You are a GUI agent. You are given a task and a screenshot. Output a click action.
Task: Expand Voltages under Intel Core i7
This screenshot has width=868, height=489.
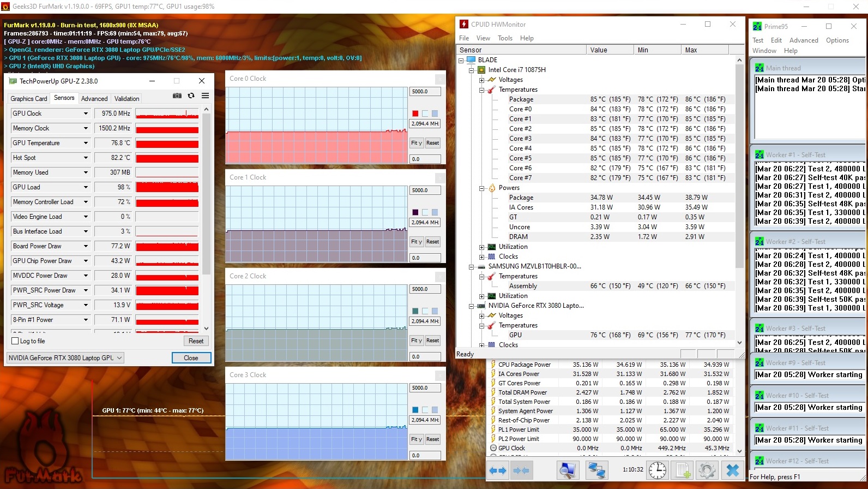coord(481,80)
